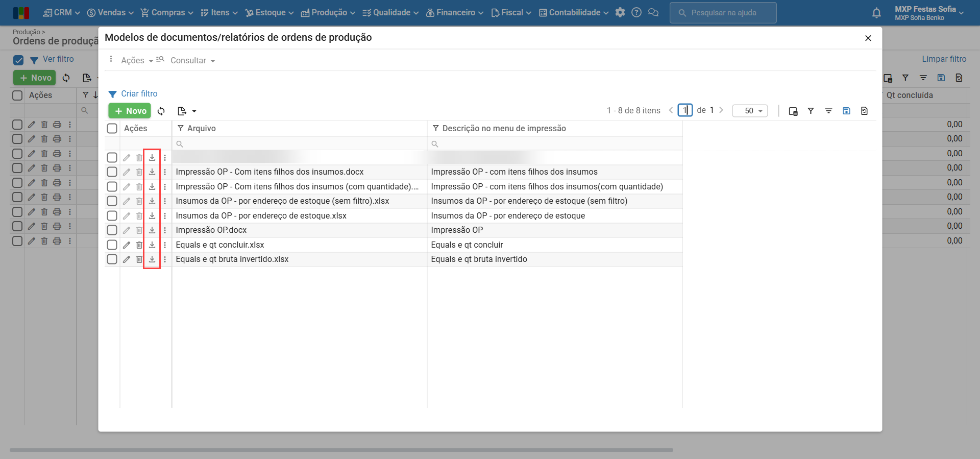Open the notifications bell
Image resolution: width=980 pixels, height=459 pixels.
click(876, 13)
